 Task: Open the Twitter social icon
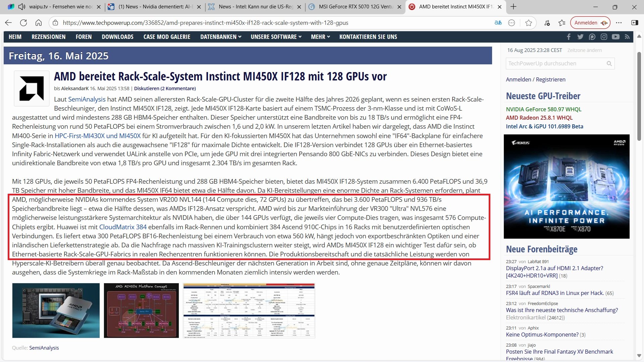pyautogui.click(x=580, y=37)
